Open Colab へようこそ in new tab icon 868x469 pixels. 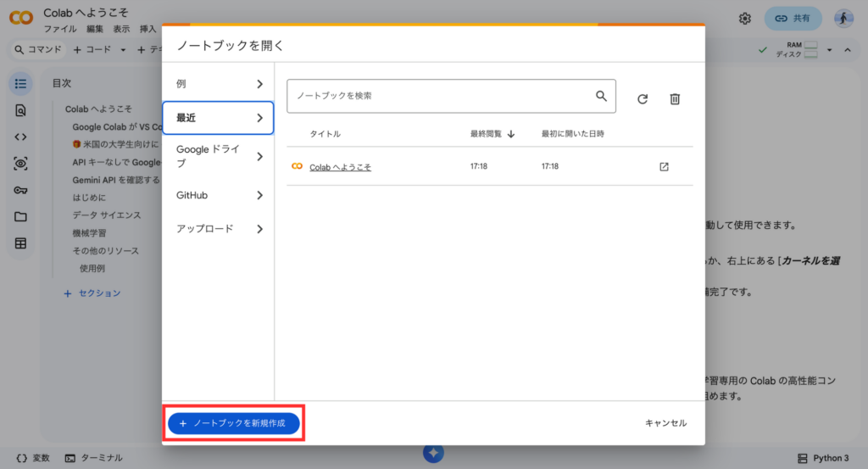[x=665, y=167]
